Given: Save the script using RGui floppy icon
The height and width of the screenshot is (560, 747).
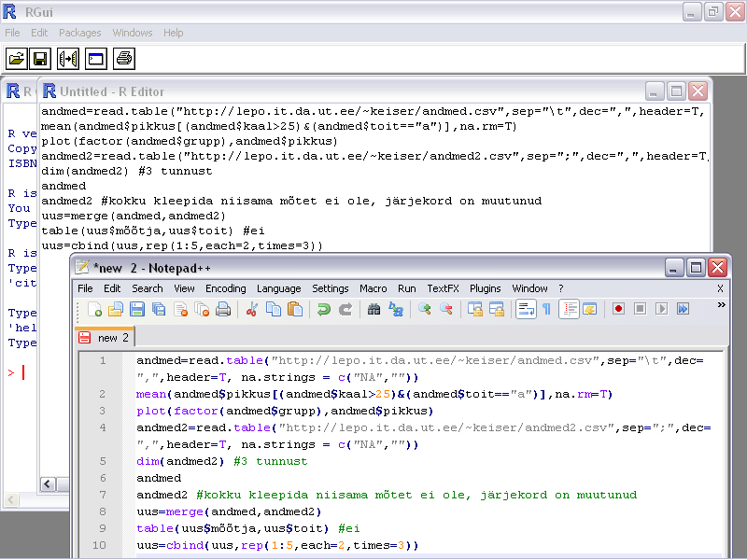Looking at the screenshot, I should pos(41,59).
